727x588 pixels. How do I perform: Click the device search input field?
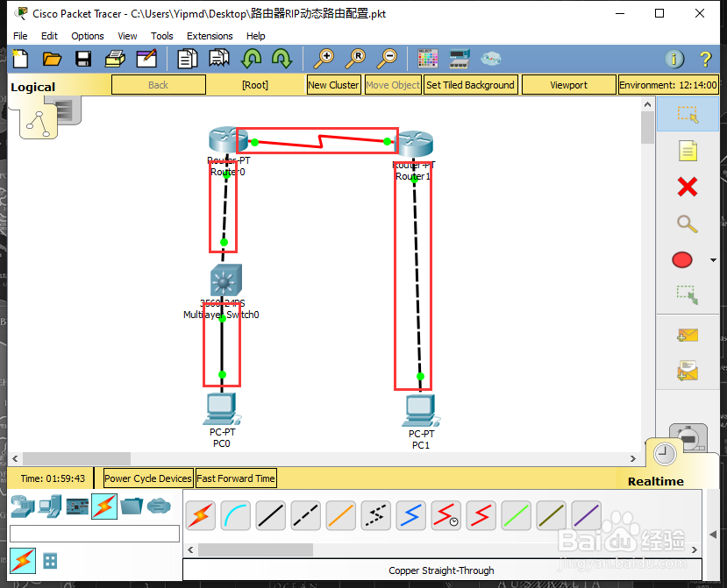pos(95,534)
